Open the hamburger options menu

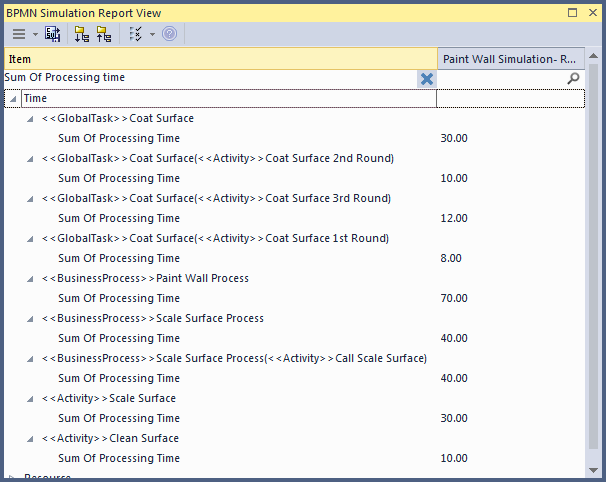(x=18, y=34)
